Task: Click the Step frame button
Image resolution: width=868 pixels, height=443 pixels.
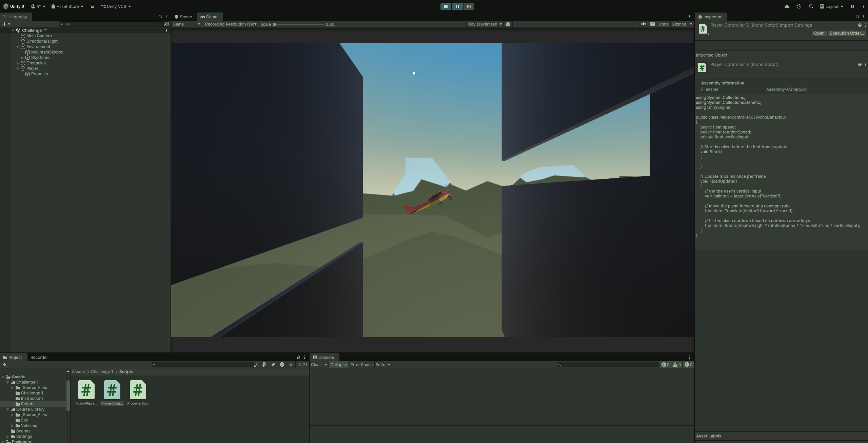Action: [x=469, y=6]
